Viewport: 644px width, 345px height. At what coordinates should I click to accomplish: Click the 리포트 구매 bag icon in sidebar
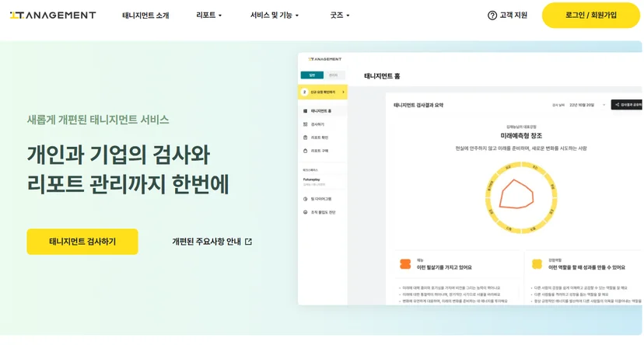pos(305,151)
